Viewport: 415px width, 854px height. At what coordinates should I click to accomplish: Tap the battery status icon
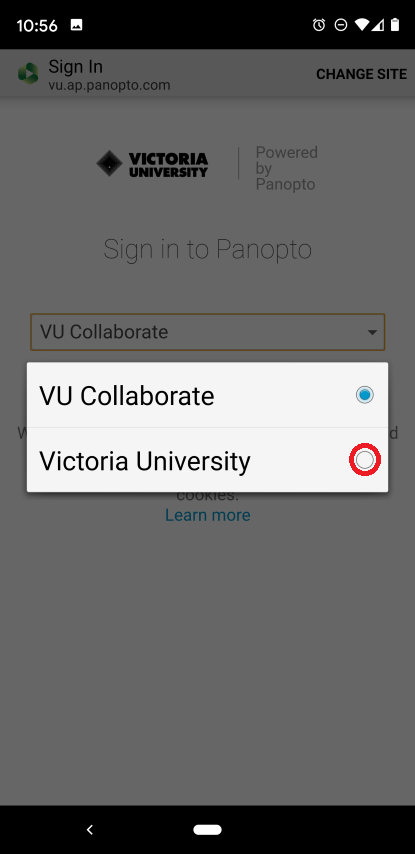395,25
